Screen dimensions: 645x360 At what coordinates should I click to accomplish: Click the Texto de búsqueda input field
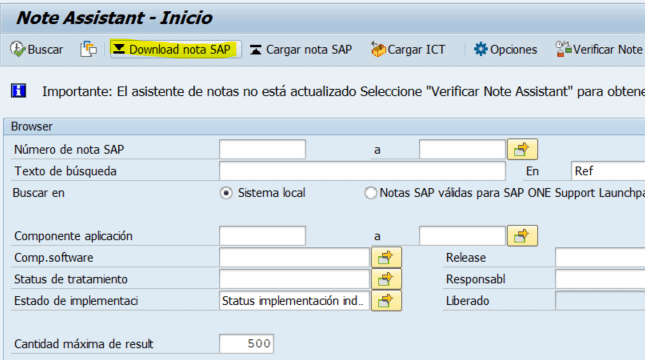click(x=362, y=171)
